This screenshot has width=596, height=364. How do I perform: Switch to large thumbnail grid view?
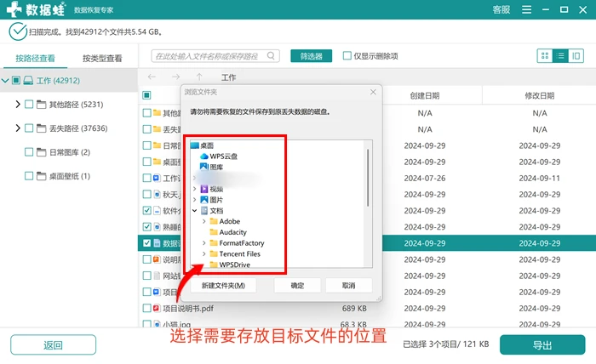pos(545,56)
